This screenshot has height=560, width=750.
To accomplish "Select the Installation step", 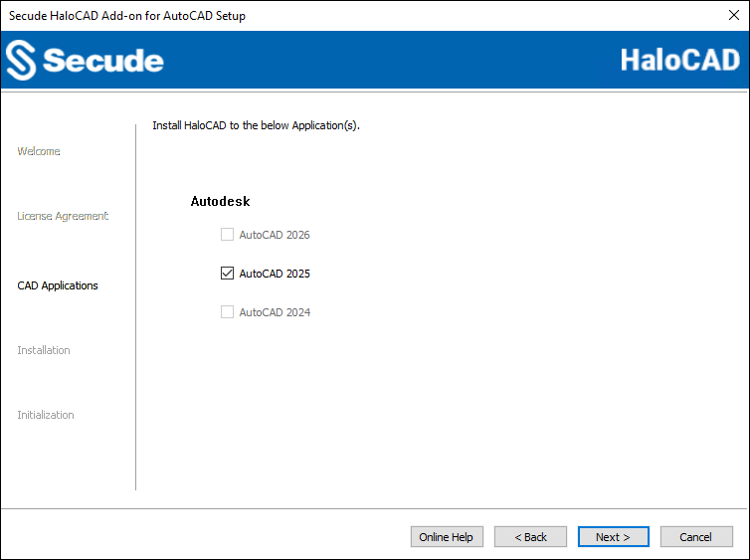I will [x=44, y=350].
